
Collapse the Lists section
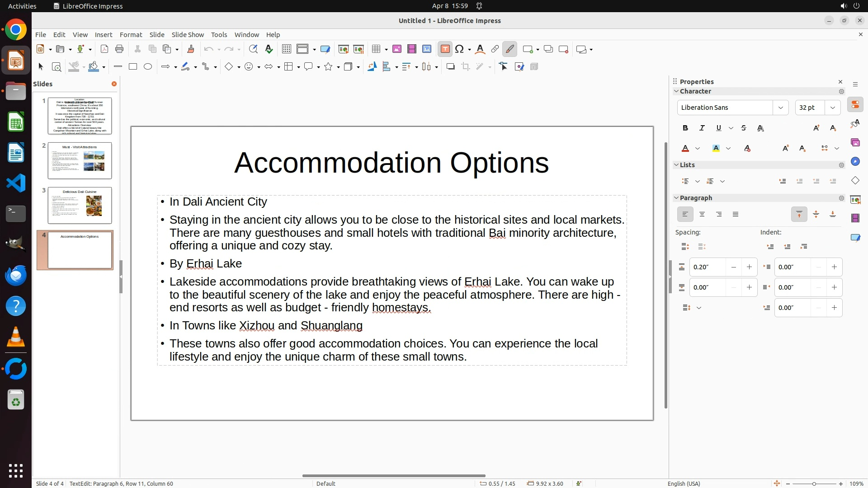(x=676, y=165)
